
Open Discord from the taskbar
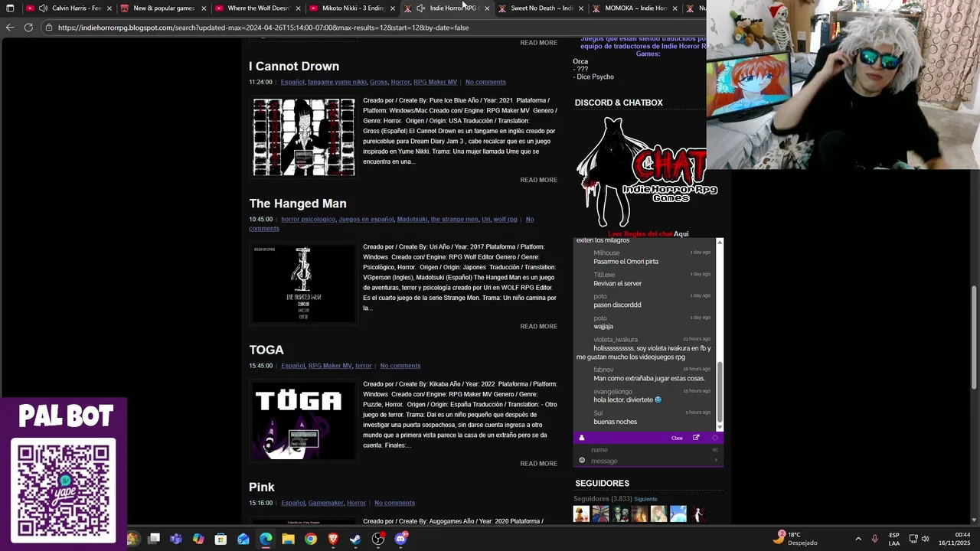[x=400, y=539]
